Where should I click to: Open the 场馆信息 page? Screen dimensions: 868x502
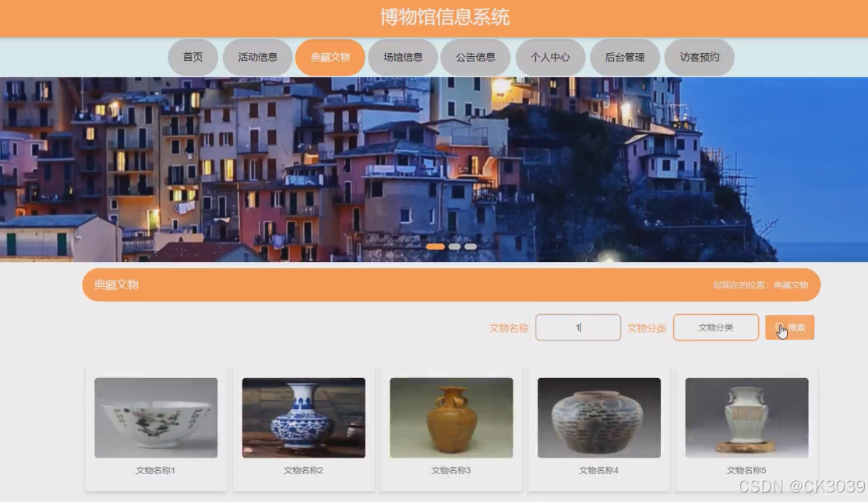click(403, 56)
